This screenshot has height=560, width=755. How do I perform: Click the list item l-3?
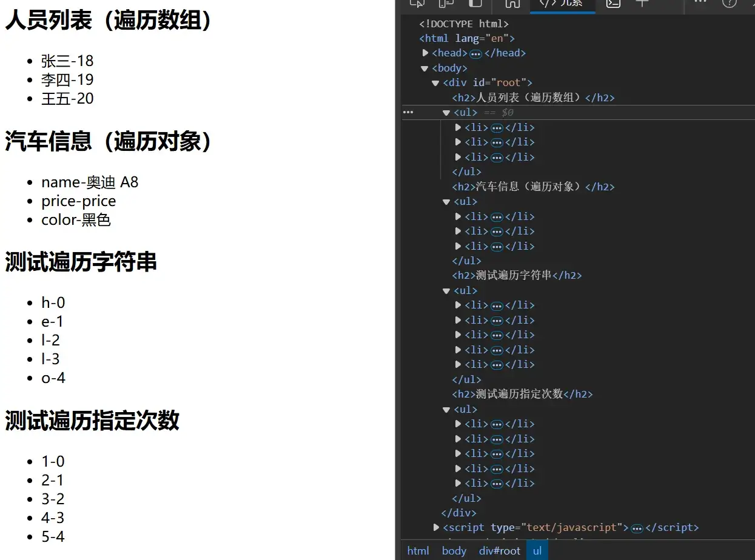50,359
